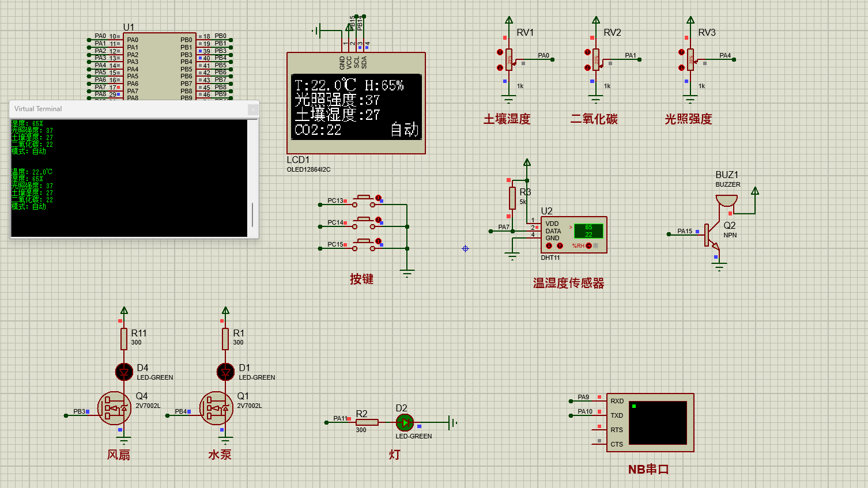The image size is (868, 488).
Task: Toggle the latch on PC14 push button
Action: coord(378,220)
